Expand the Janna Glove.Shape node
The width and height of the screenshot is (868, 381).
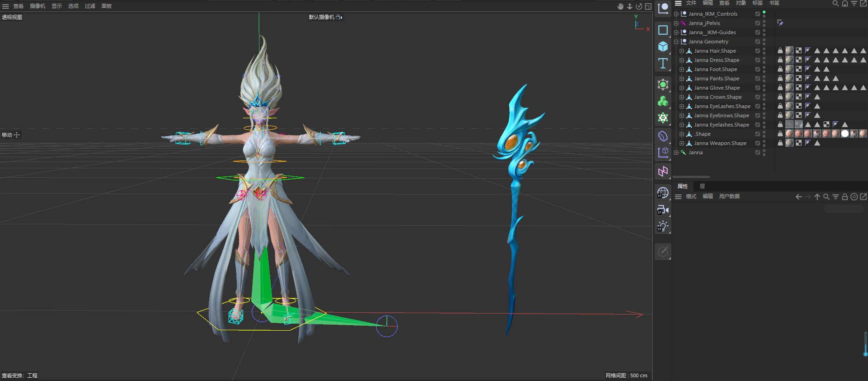click(682, 88)
